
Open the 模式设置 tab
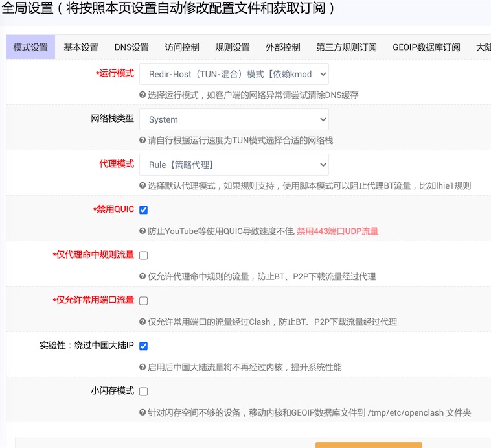click(x=30, y=47)
